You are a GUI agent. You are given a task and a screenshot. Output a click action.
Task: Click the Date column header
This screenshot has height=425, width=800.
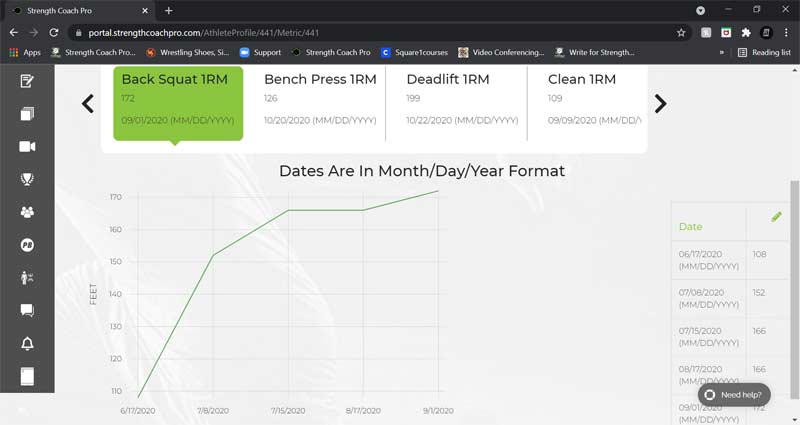click(690, 227)
